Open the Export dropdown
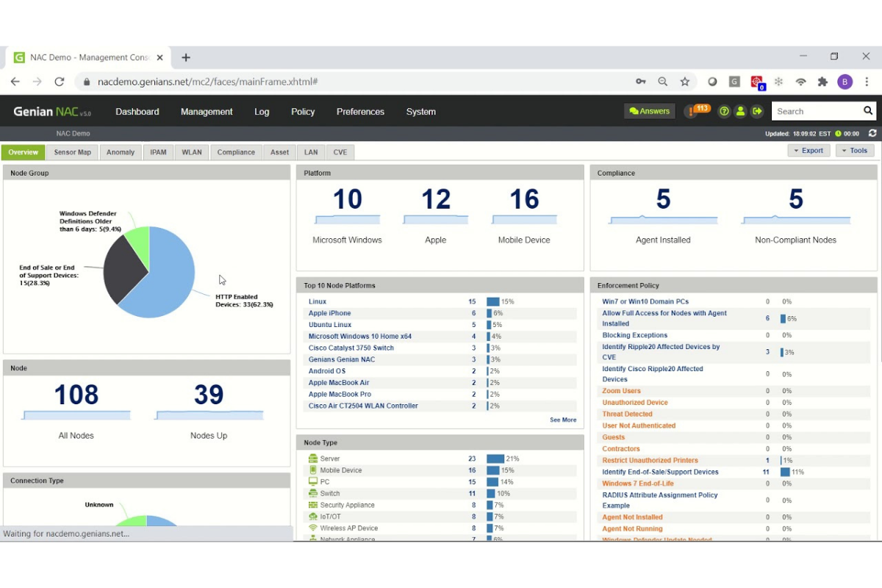The width and height of the screenshot is (882, 588). pyautogui.click(x=808, y=150)
